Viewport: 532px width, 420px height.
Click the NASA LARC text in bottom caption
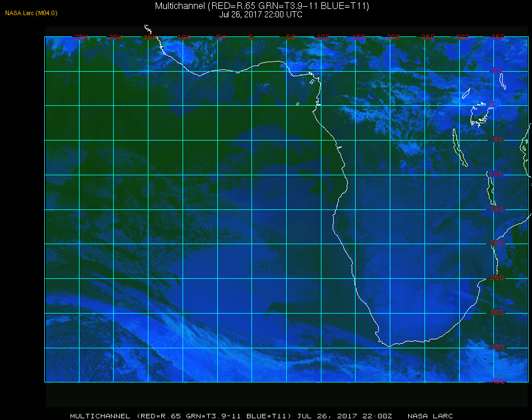coord(430,416)
